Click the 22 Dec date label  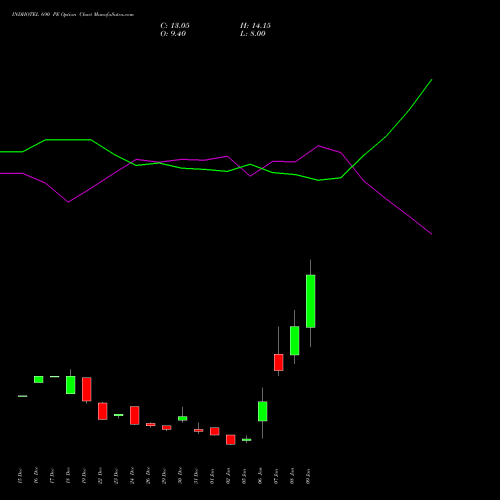[100, 476]
